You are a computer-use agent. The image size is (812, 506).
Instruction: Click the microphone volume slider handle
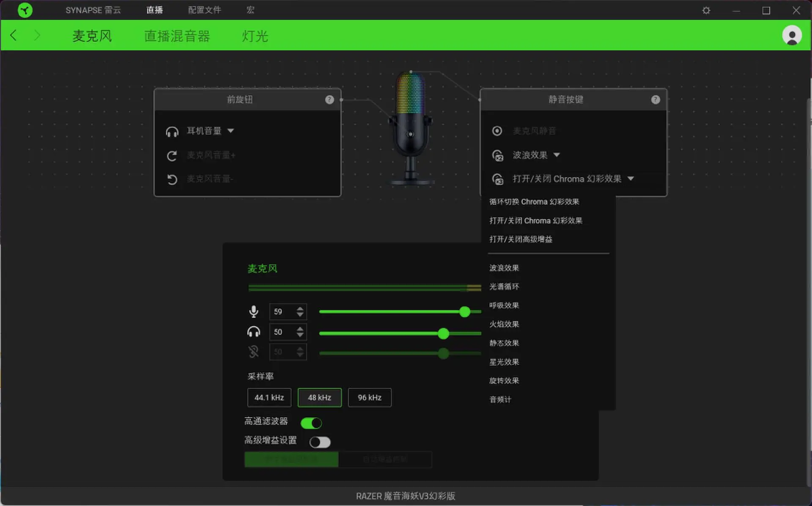(x=465, y=312)
